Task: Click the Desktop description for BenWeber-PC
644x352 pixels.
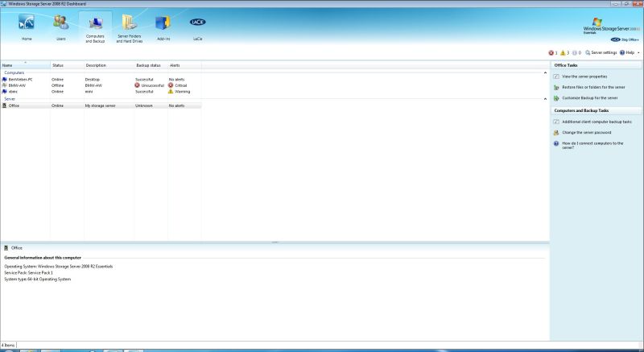Action: click(x=92, y=79)
